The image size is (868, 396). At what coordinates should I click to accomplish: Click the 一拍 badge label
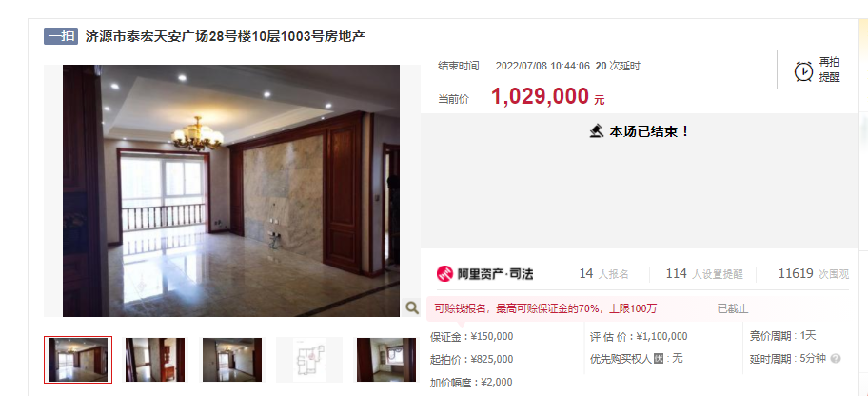coord(61,36)
